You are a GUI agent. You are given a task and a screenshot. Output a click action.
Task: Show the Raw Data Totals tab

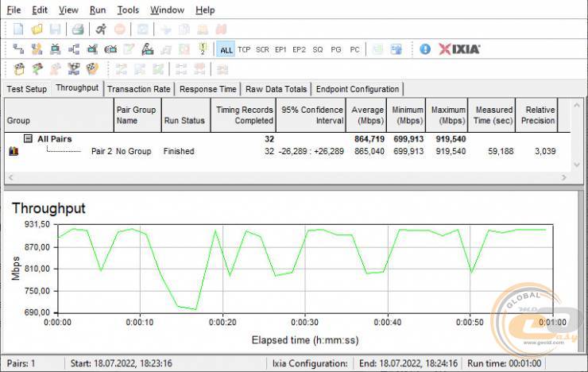[276, 89]
